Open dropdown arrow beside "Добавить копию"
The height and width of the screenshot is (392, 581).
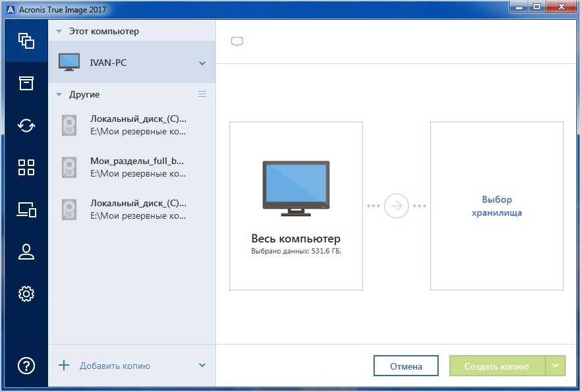pyautogui.click(x=202, y=366)
